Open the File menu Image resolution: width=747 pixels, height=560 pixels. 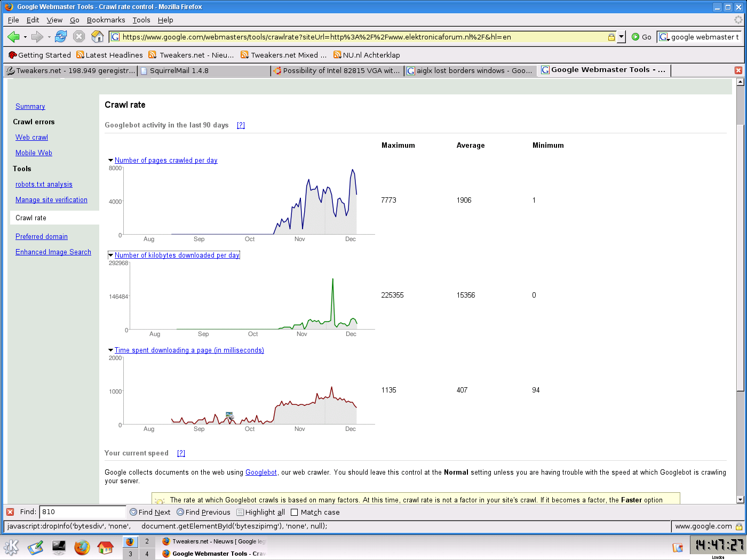click(x=13, y=20)
